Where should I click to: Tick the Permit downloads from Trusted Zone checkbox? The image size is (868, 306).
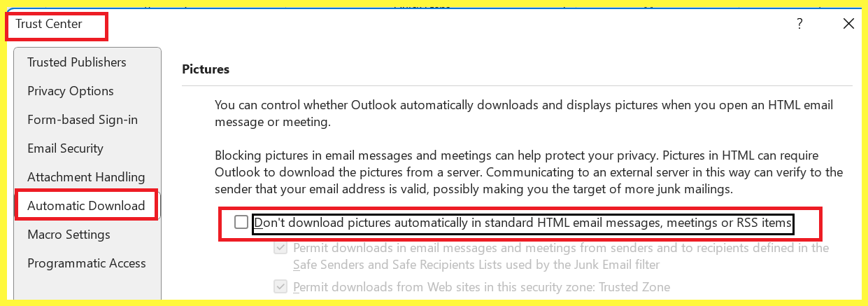[280, 287]
